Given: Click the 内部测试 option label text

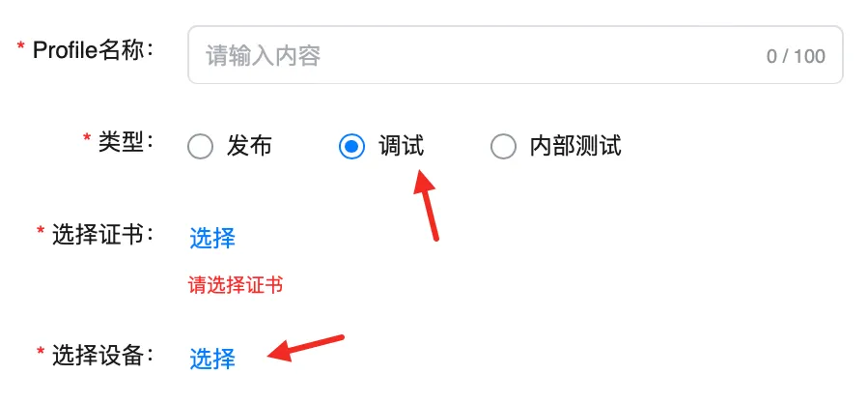Looking at the screenshot, I should pos(575,146).
